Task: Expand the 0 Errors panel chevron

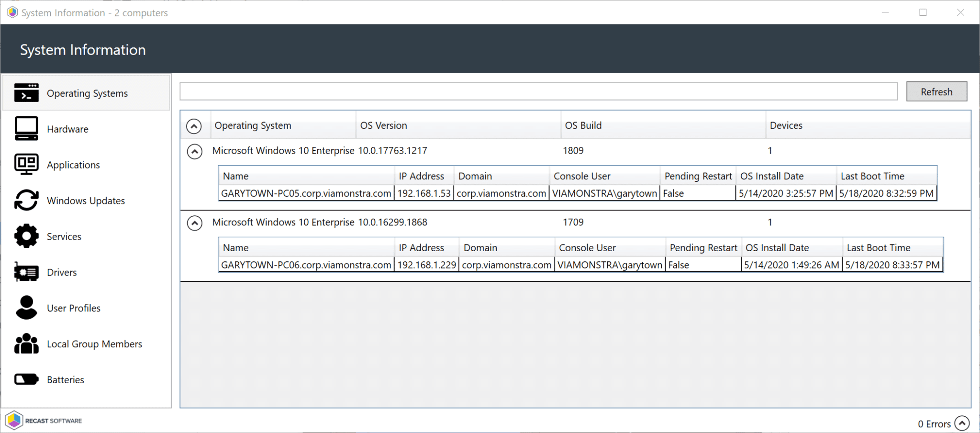Action: 962,423
